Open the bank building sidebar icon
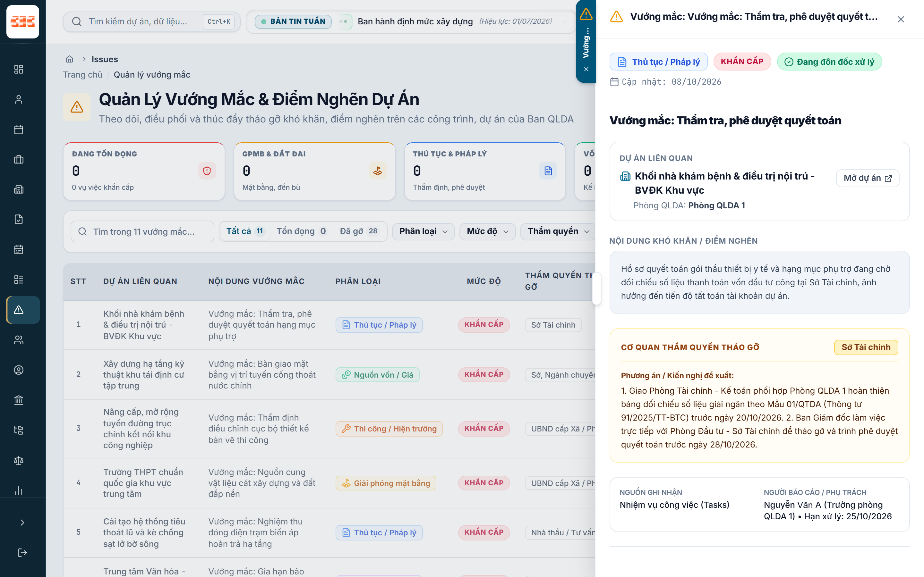 pos(18,400)
